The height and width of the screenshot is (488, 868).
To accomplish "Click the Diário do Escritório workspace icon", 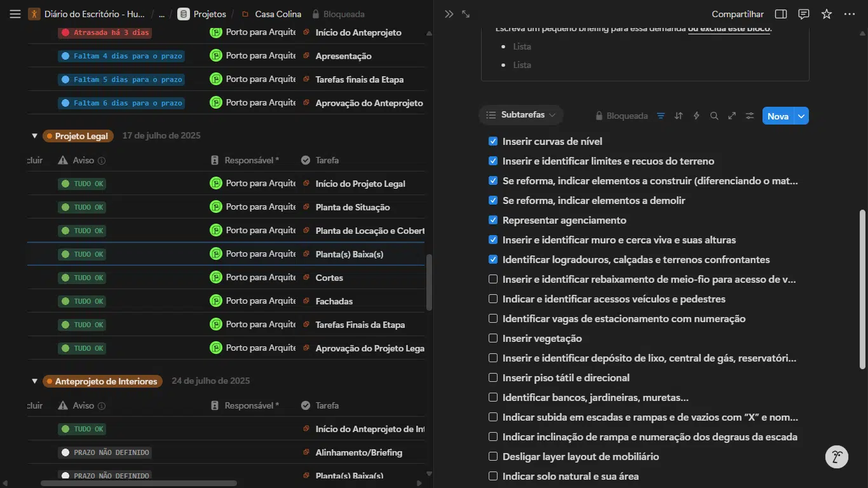I will (34, 14).
